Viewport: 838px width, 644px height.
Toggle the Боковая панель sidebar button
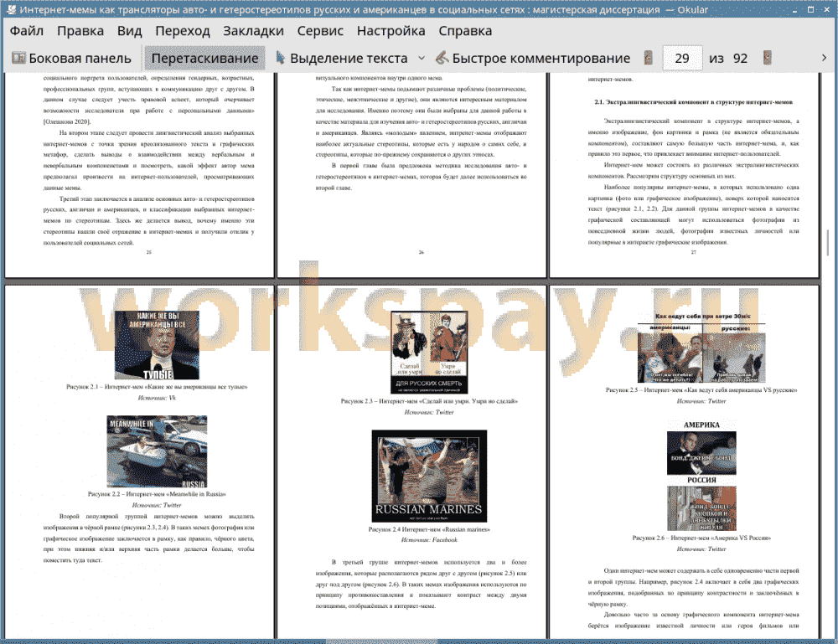[x=71, y=59]
